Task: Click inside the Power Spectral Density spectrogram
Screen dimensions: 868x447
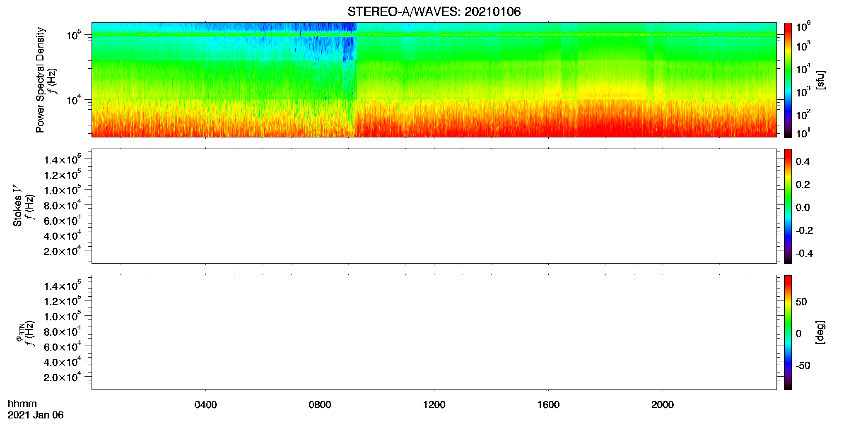Action: (434, 79)
